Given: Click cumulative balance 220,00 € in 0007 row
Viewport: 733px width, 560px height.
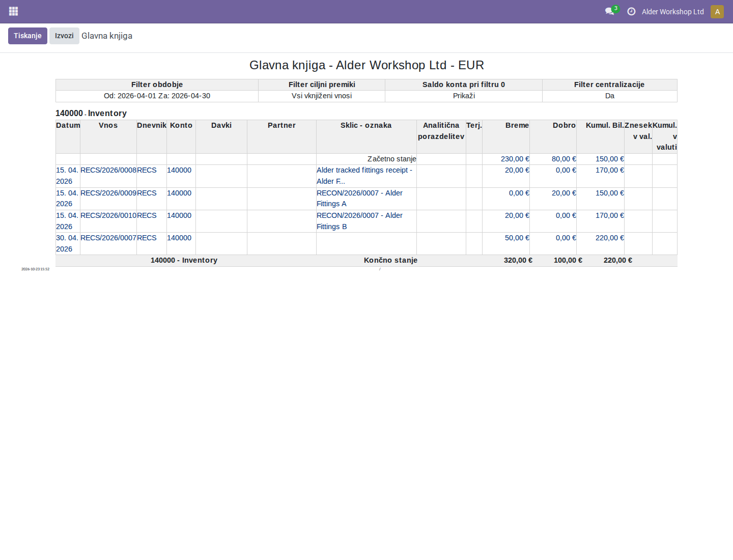Looking at the screenshot, I should coord(610,238).
